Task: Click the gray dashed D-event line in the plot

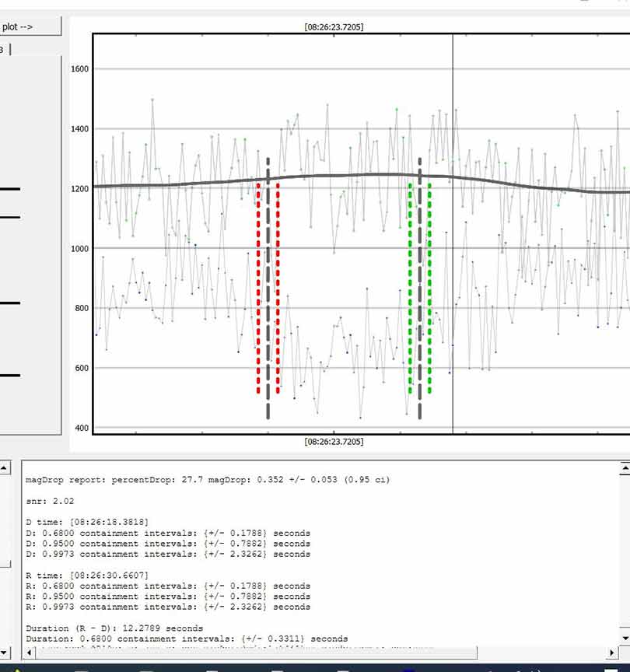Action: coord(268,288)
